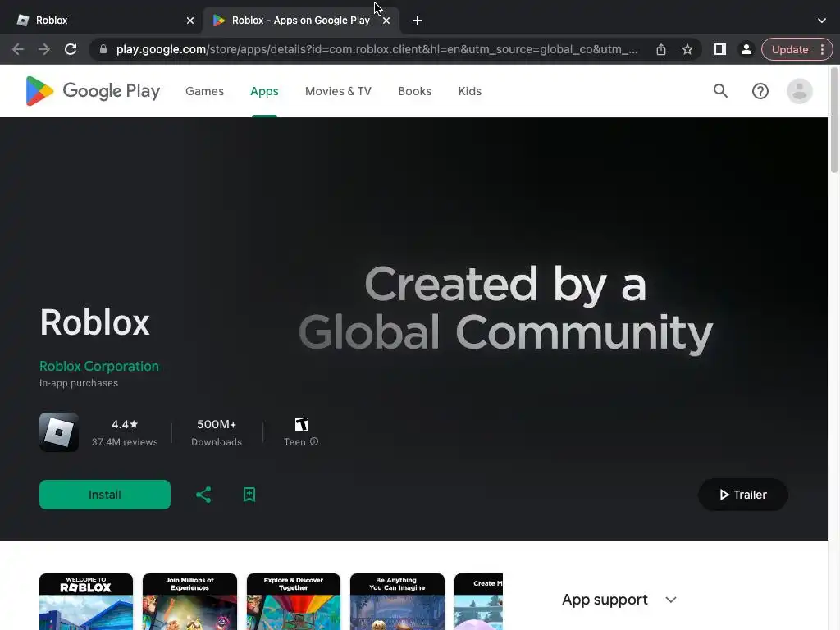
Task: Open the account avatar in Google Play header
Action: 799,91
